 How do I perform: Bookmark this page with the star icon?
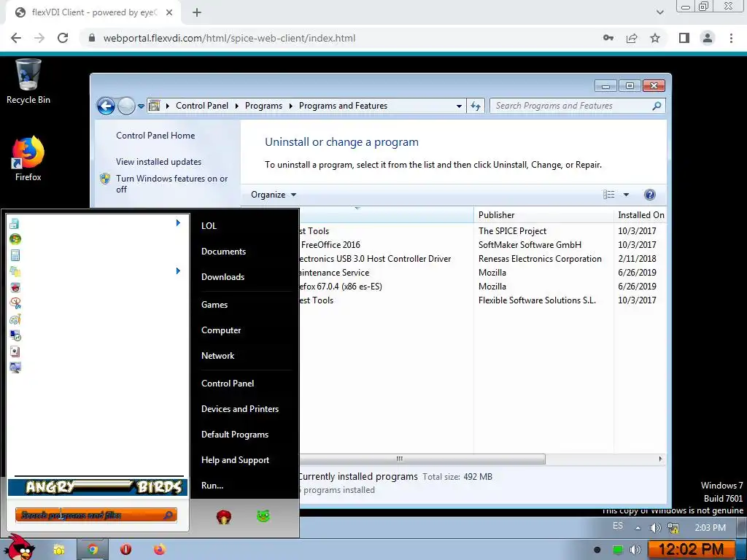(x=655, y=38)
